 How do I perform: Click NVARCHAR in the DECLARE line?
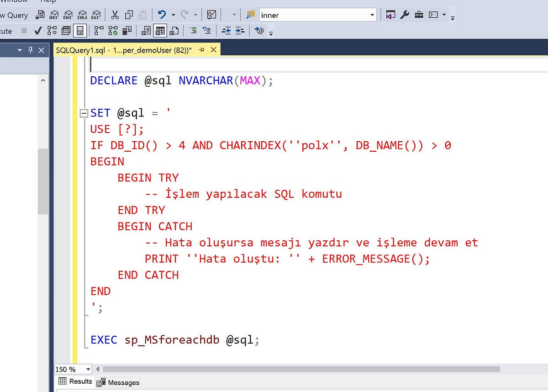(x=205, y=80)
